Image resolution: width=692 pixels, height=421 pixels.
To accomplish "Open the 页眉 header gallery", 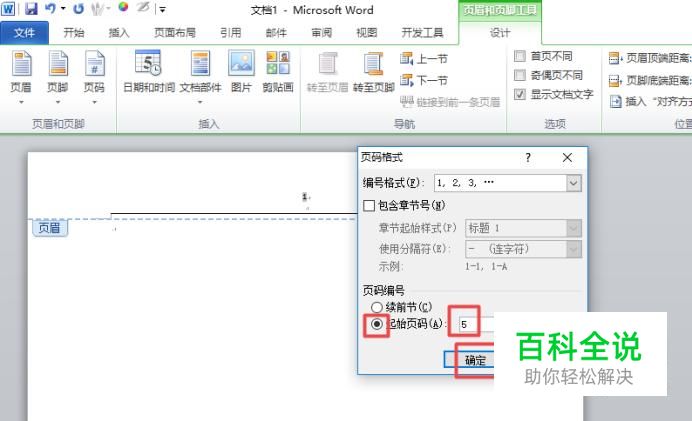I will (21, 78).
